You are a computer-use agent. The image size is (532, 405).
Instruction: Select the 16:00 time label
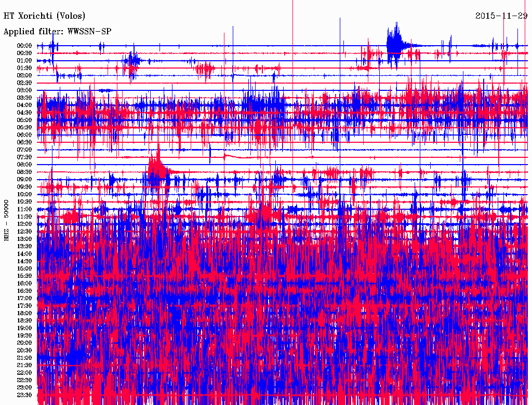point(24,283)
